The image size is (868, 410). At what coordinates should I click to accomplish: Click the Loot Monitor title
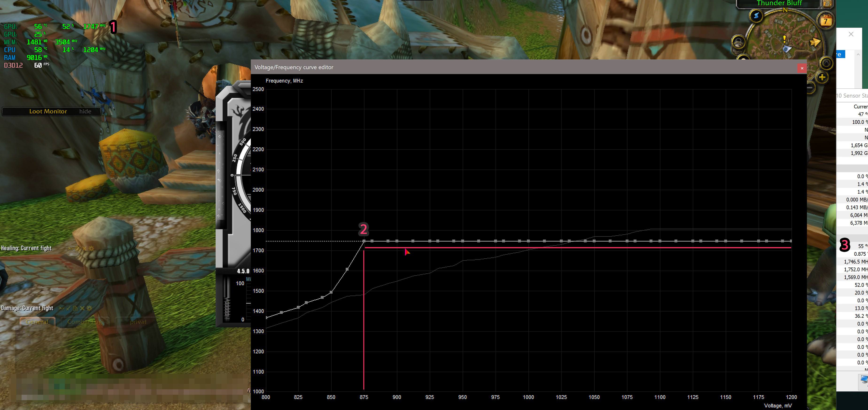click(x=48, y=111)
